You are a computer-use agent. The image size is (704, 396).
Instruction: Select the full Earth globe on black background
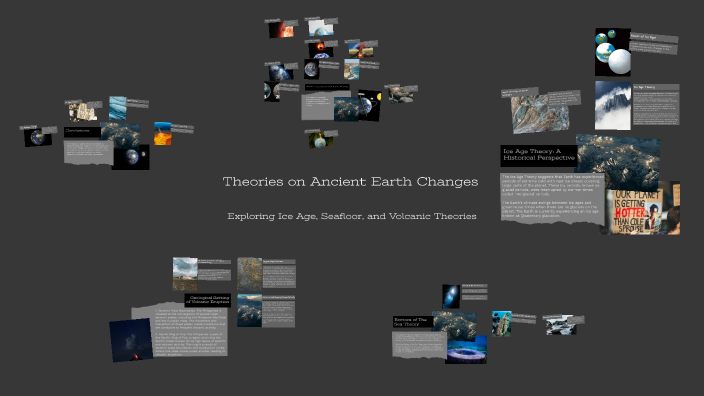pyautogui.click(x=312, y=70)
